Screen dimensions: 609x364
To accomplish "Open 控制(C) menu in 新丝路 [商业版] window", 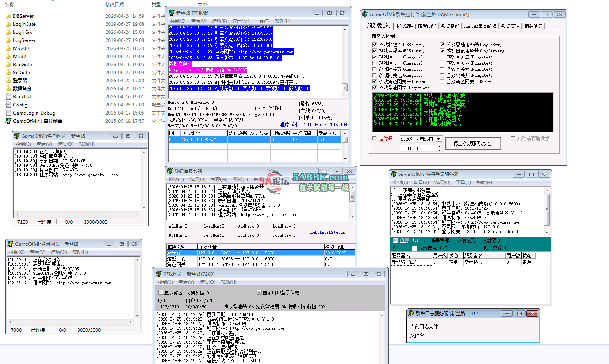I will [178, 21].
